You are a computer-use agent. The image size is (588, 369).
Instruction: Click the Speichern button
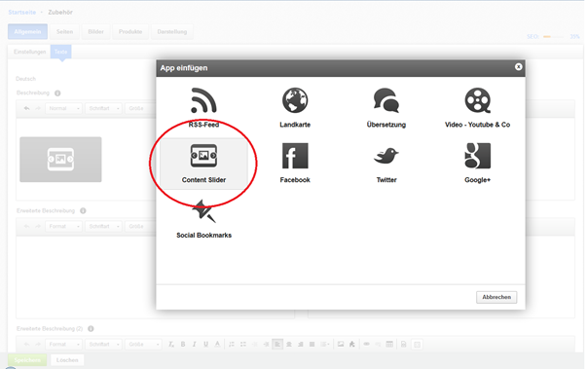click(27, 360)
